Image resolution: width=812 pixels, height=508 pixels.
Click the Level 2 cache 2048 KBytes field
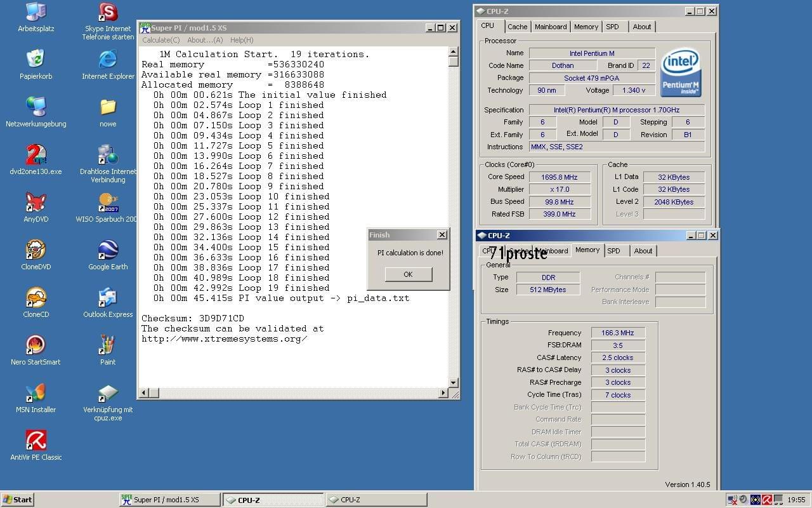tap(674, 202)
